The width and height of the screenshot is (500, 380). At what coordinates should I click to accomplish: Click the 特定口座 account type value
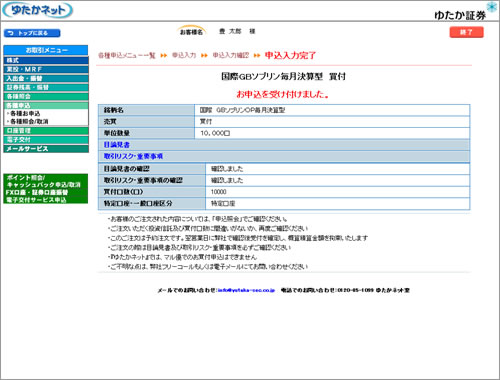pos(223,204)
